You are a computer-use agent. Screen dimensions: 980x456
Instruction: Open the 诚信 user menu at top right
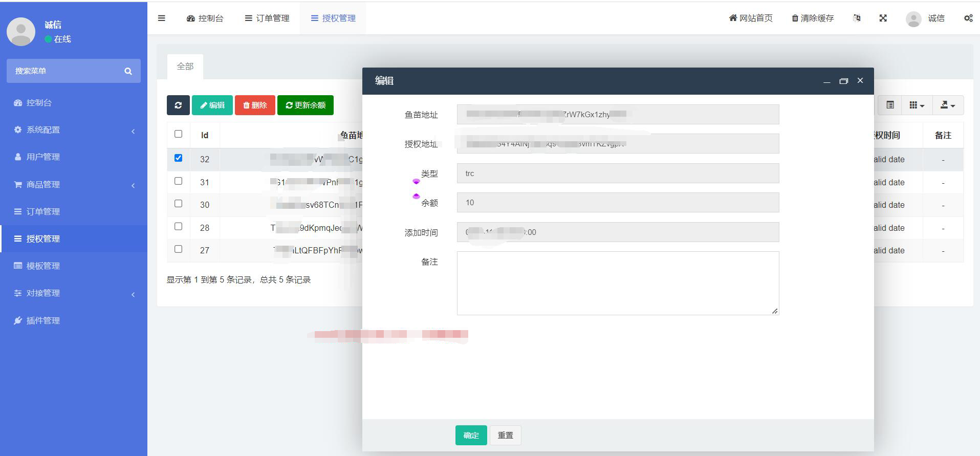[925, 18]
